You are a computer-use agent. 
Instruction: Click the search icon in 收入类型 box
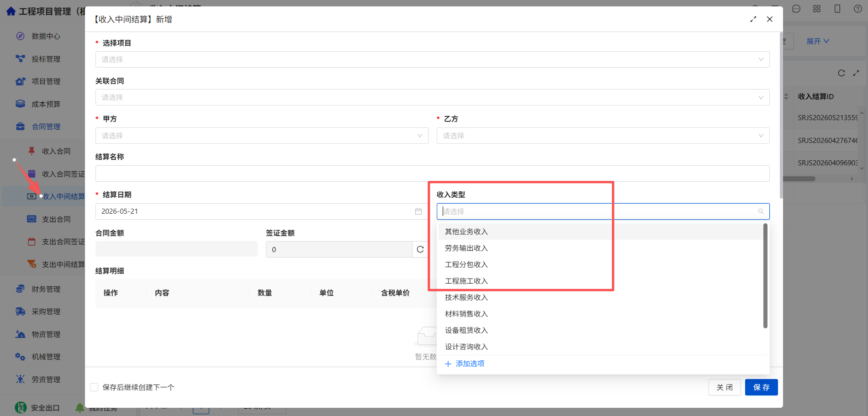[x=761, y=211]
